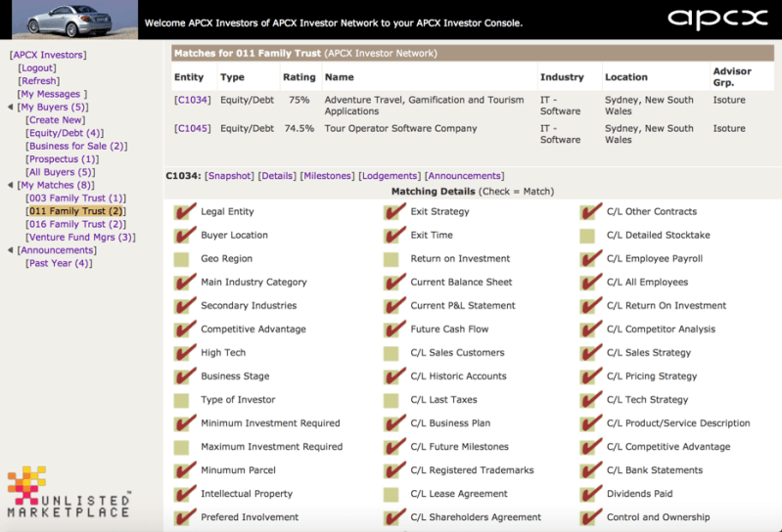Click the Secondary Industries check icon
782x532 pixels.
tap(185, 305)
